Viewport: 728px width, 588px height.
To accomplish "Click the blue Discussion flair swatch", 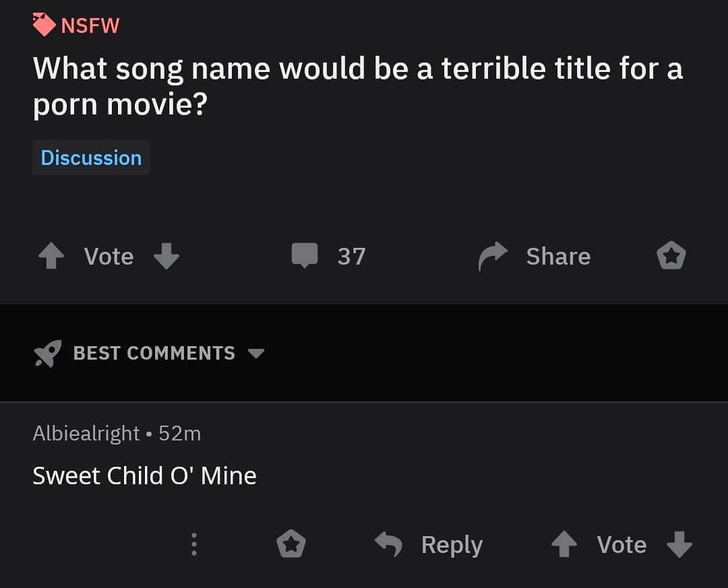I will point(91,157).
